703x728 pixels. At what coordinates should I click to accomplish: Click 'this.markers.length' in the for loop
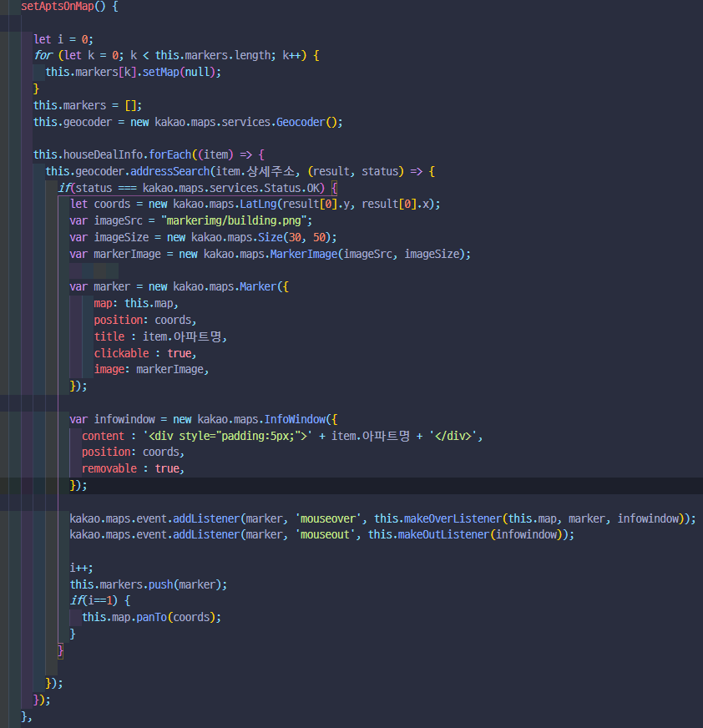pos(214,55)
